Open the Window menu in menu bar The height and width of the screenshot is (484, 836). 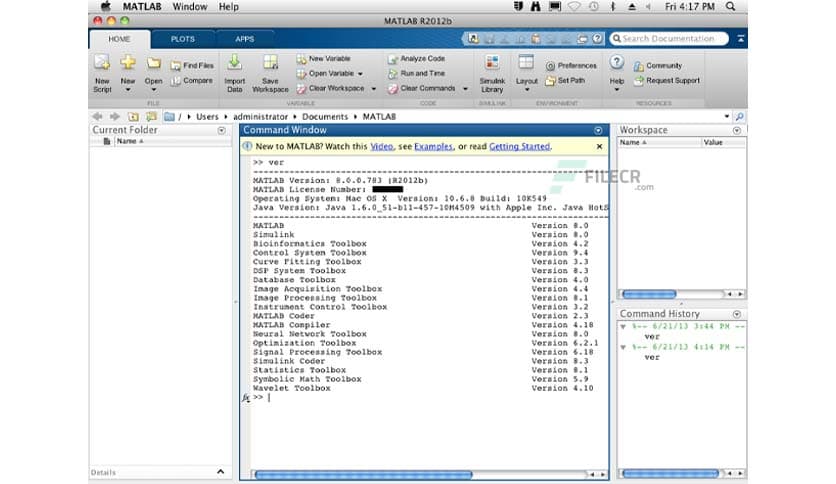click(x=190, y=7)
